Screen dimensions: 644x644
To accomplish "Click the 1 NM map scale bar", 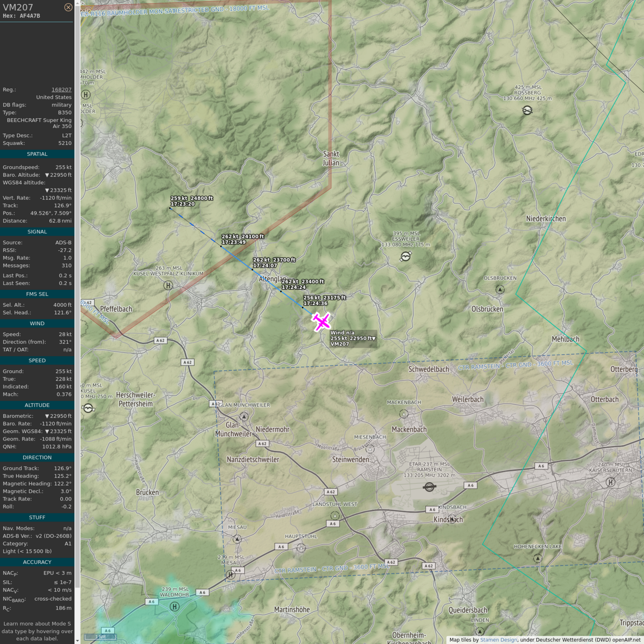I will 101,637.
